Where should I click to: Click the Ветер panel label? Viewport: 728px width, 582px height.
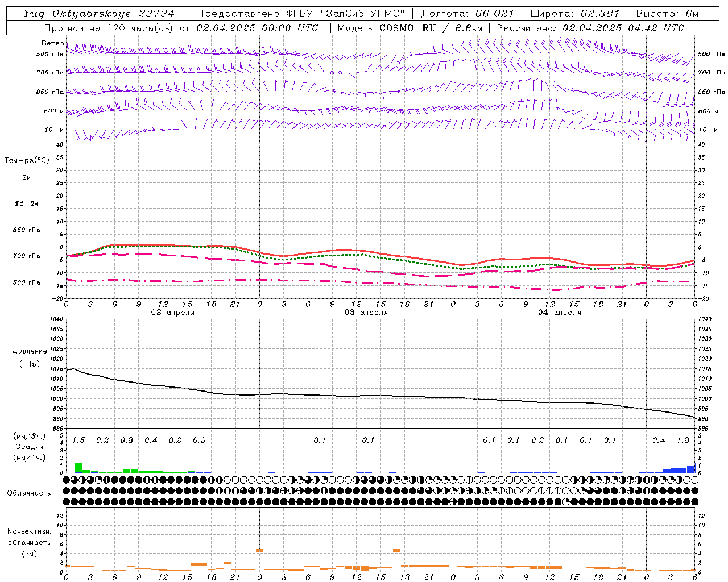(52, 43)
